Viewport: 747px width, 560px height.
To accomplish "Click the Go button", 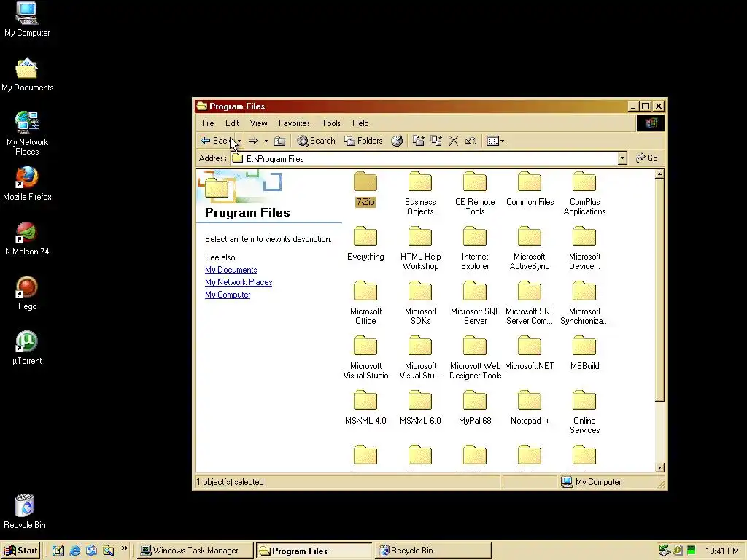I will point(647,158).
